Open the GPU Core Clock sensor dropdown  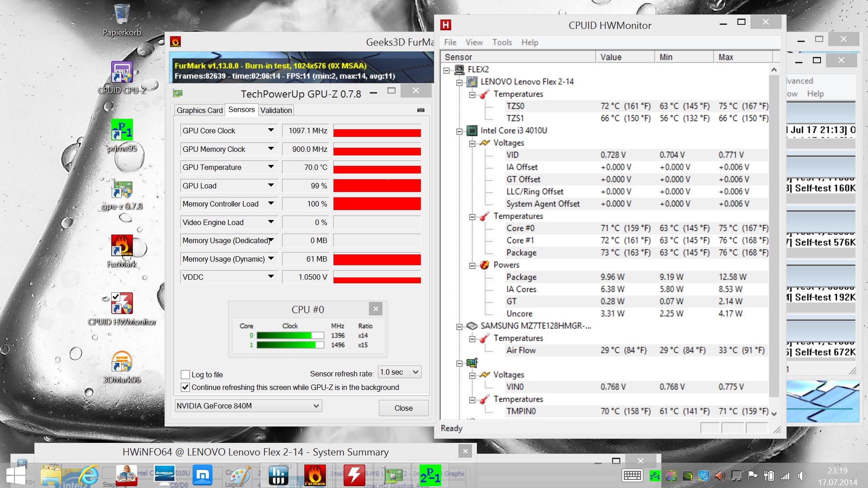coord(271,131)
